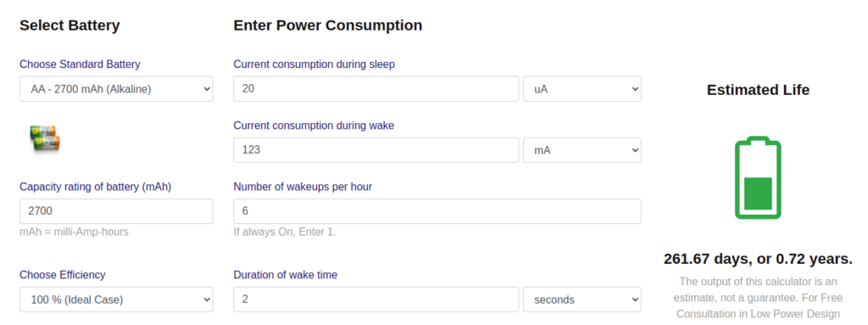Click the Capacity rating of battery (mAh) label

(x=95, y=187)
